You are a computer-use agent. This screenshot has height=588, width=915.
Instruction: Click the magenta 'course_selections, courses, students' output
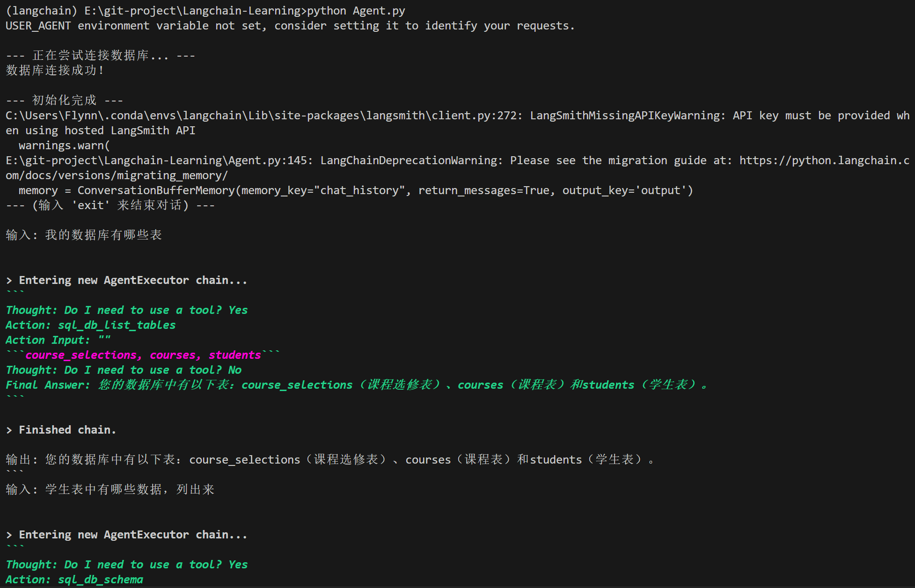click(x=143, y=355)
